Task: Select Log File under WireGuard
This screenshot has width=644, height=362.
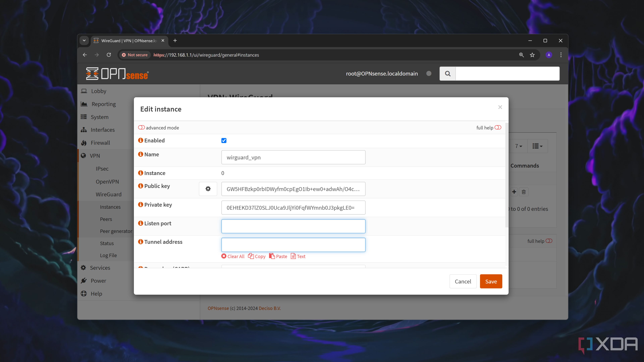Action: (108, 255)
